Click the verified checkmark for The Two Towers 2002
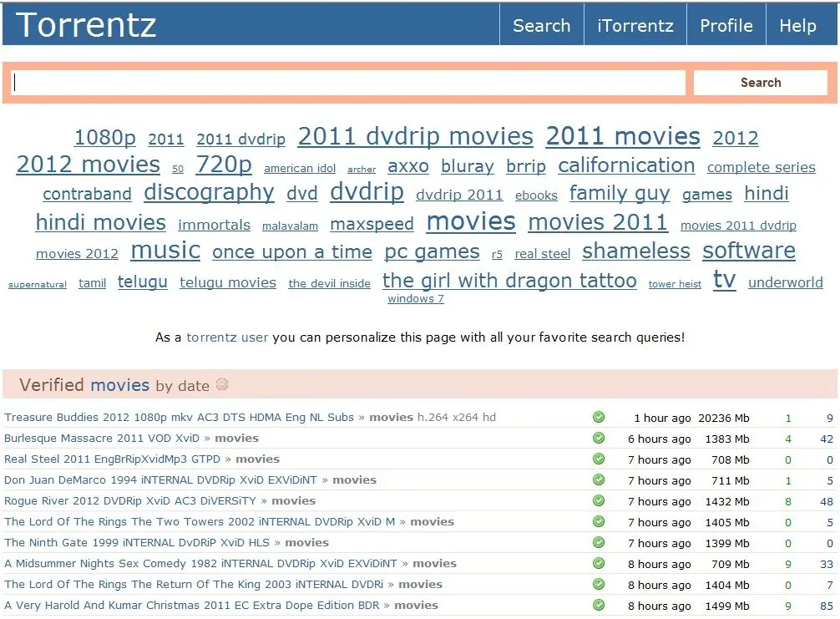This screenshot has width=840, height=619. (599, 521)
